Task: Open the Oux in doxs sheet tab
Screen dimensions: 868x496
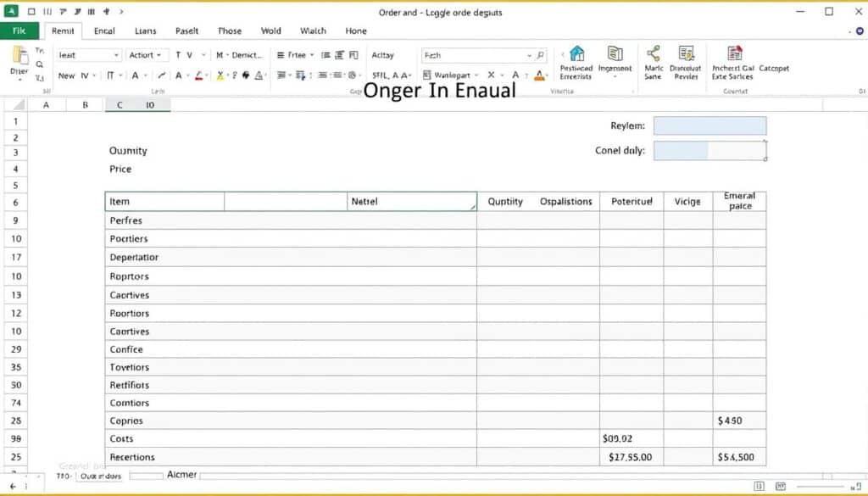Action: [101, 476]
